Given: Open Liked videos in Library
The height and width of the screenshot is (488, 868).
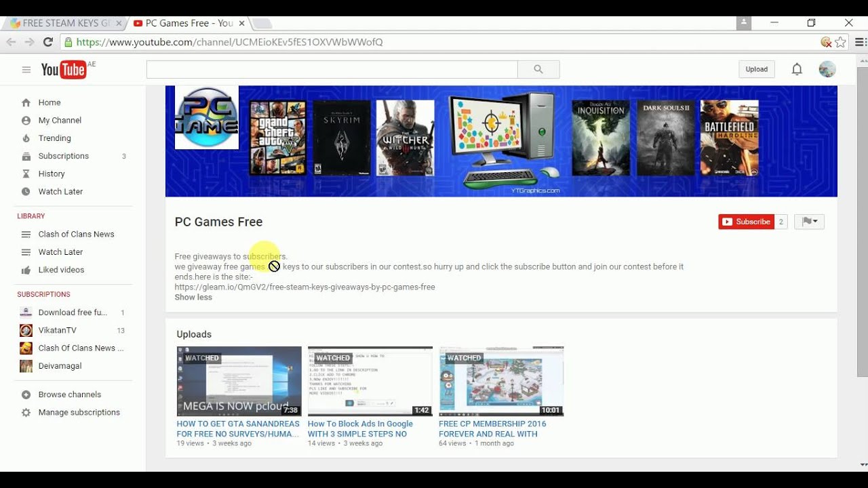Looking at the screenshot, I should pos(62,270).
